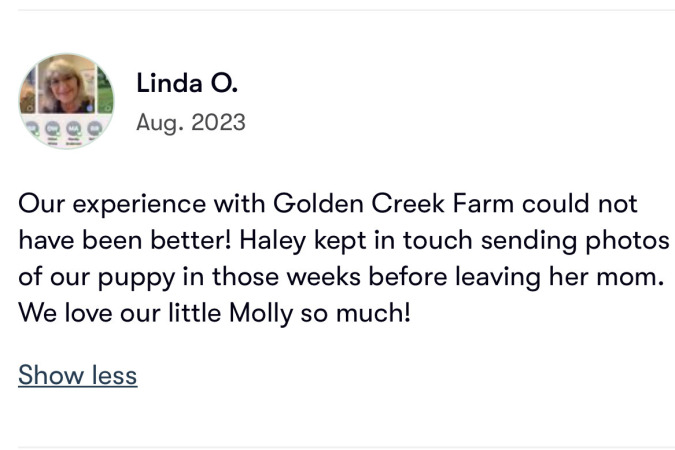
Task: Click Linda O.'s circular profile photo
Action: 66,101
